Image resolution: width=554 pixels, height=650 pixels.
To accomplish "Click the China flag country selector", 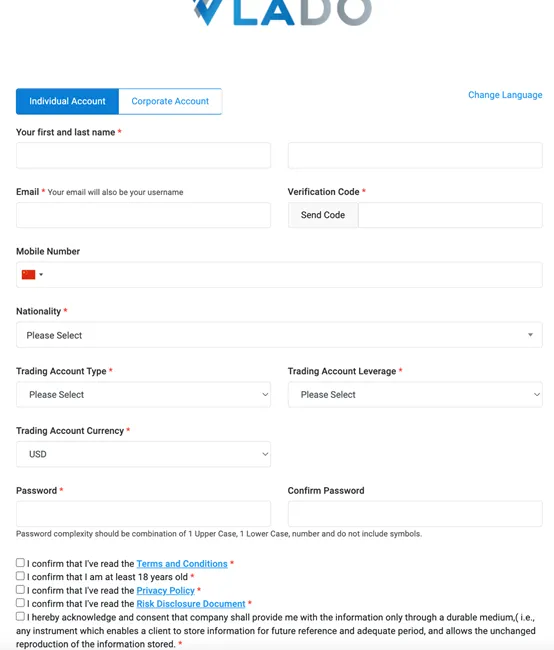I will [32, 274].
